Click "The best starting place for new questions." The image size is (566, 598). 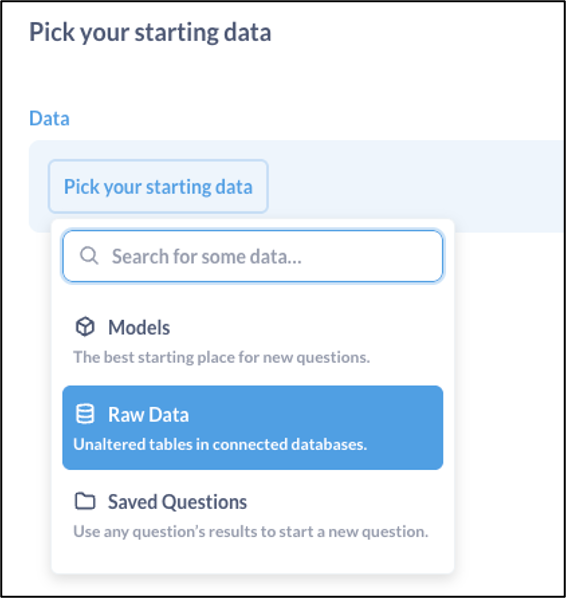point(222,357)
